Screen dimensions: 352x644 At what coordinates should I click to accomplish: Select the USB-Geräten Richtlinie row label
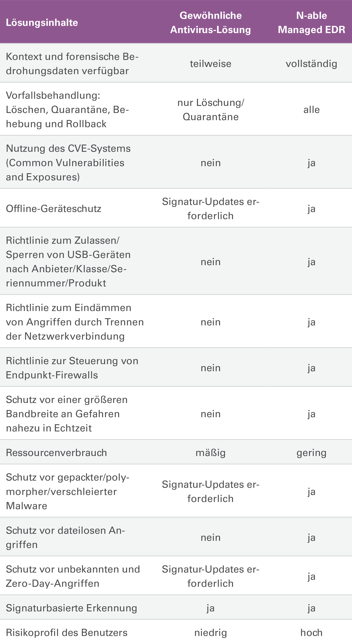(x=68, y=262)
